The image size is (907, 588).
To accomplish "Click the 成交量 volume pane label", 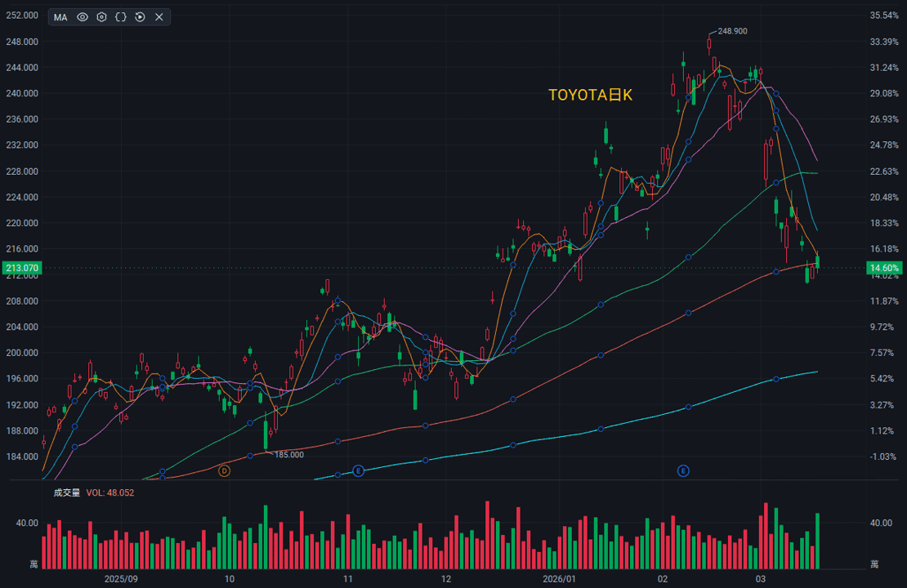I will 67,492.
